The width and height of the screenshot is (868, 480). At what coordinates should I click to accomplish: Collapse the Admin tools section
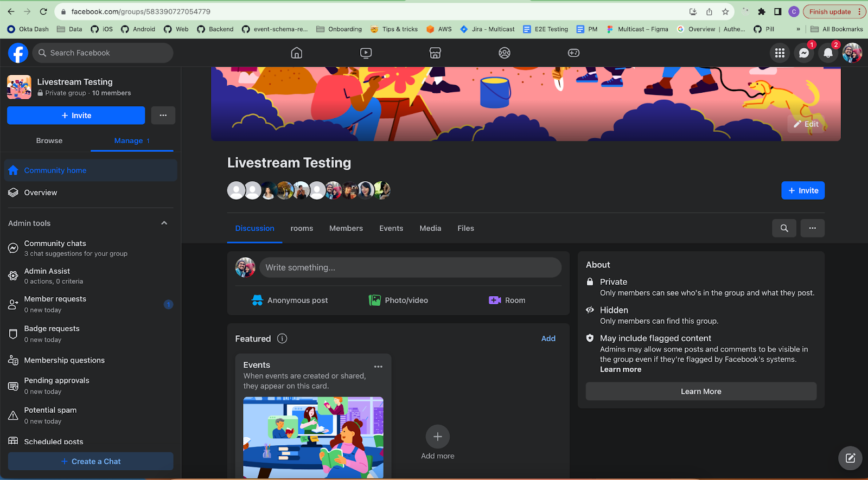(x=164, y=223)
